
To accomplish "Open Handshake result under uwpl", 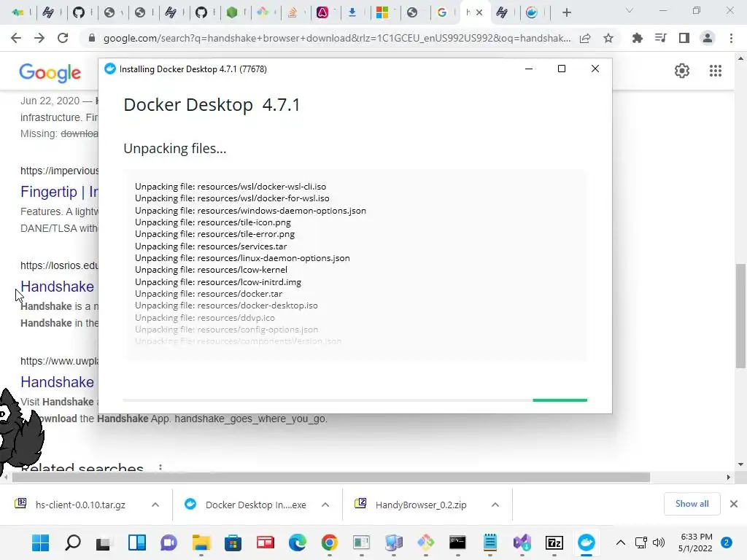I will coord(57,382).
